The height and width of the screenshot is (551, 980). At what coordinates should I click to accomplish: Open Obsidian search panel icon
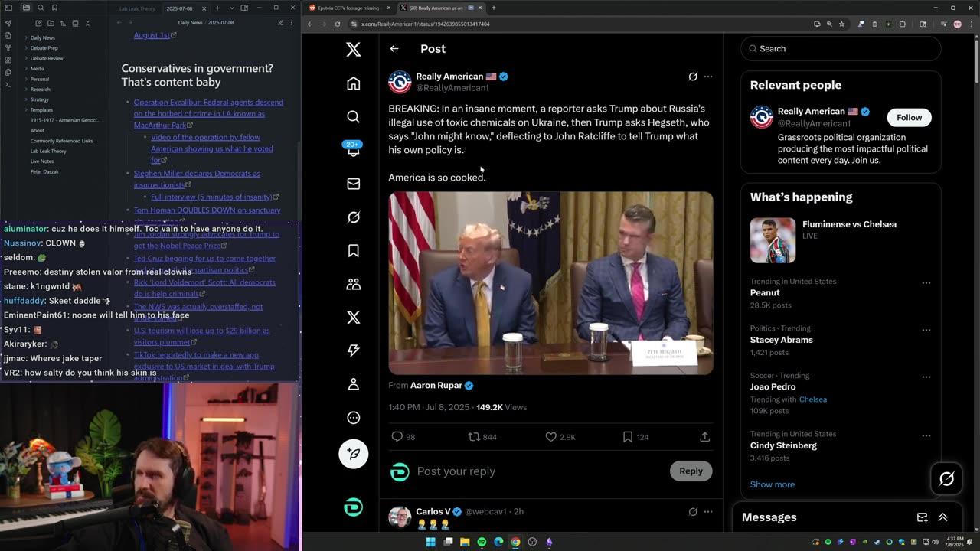41,8
